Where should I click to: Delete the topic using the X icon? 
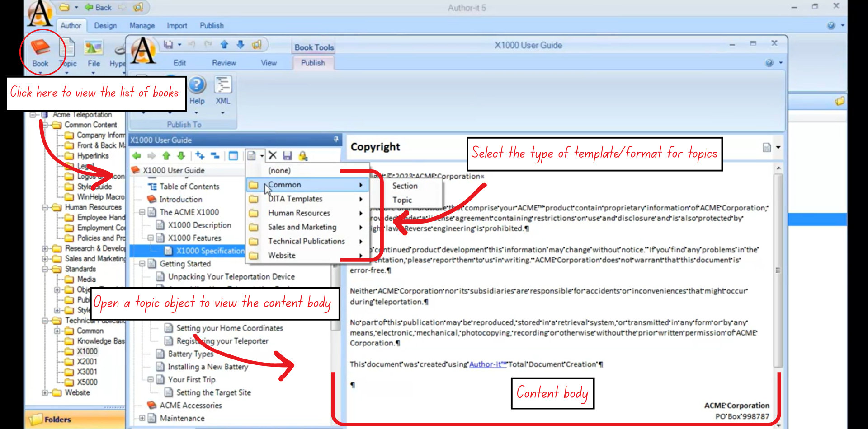pos(273,155)
